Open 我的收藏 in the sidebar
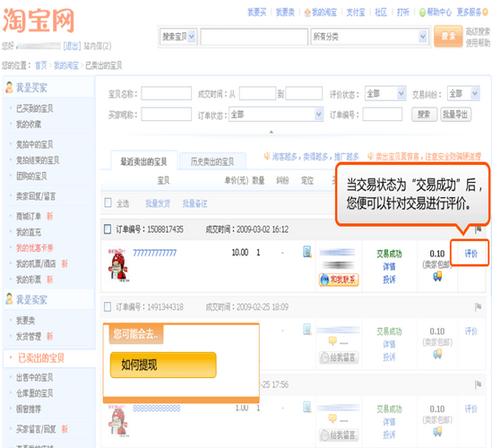This screenshot has height=448, width=500. click(29, 124)
